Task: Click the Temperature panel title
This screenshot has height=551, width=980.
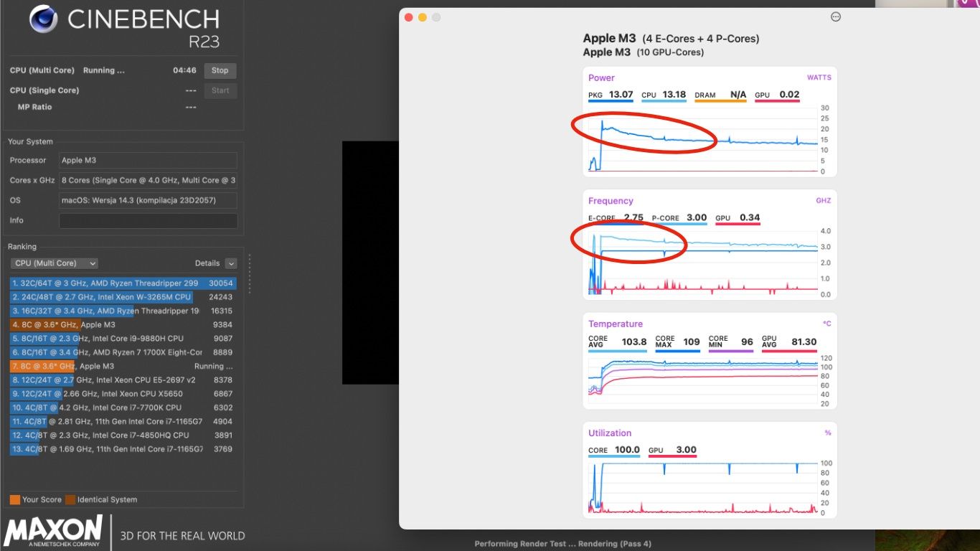Action: (x=616, y=324)
